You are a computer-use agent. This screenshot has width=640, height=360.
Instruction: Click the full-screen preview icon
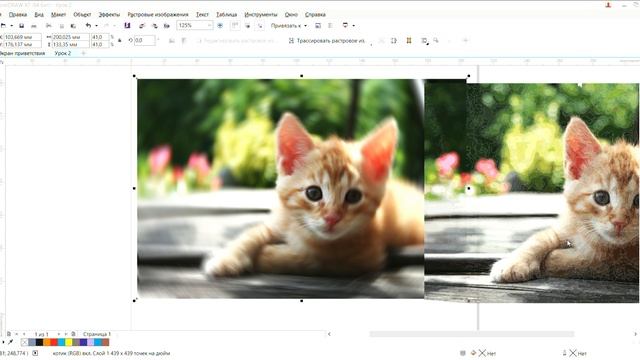click(x=220, y=26)
